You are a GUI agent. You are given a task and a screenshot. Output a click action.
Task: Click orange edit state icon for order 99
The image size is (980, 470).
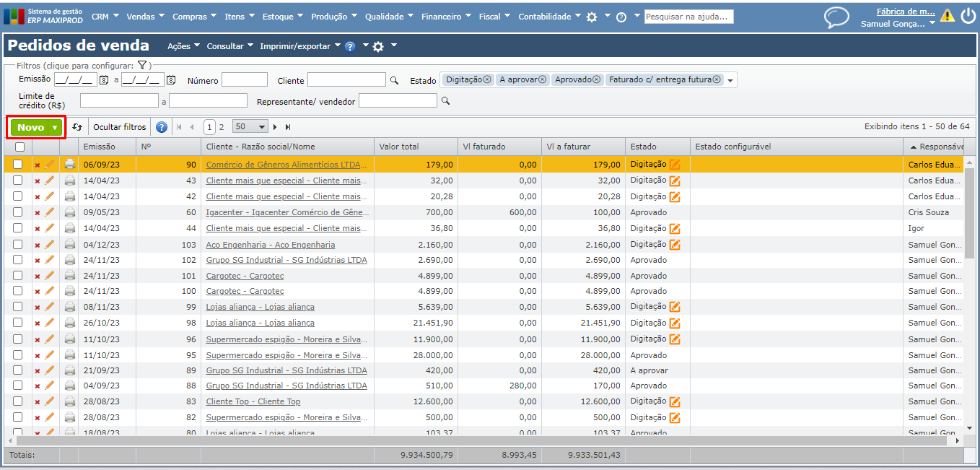(675, 307)
